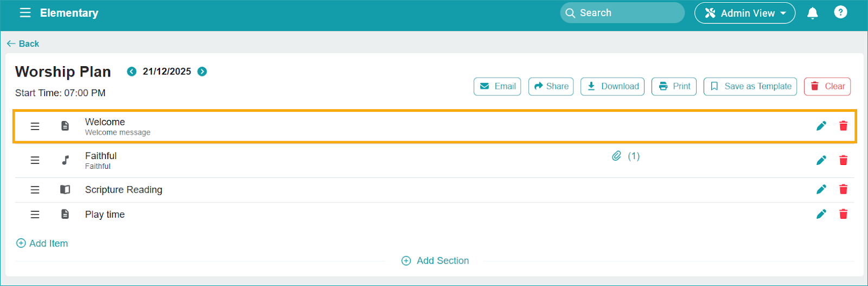Click the Email button

coord(497,86)
